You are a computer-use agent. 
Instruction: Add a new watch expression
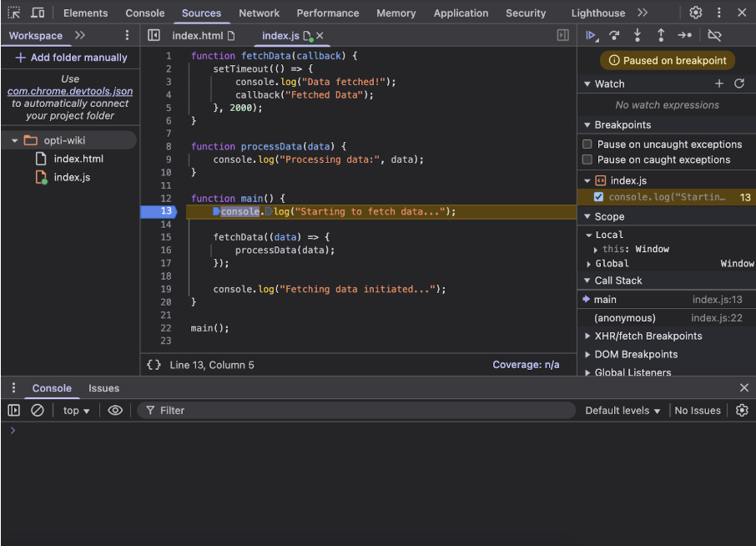[719, 83]
